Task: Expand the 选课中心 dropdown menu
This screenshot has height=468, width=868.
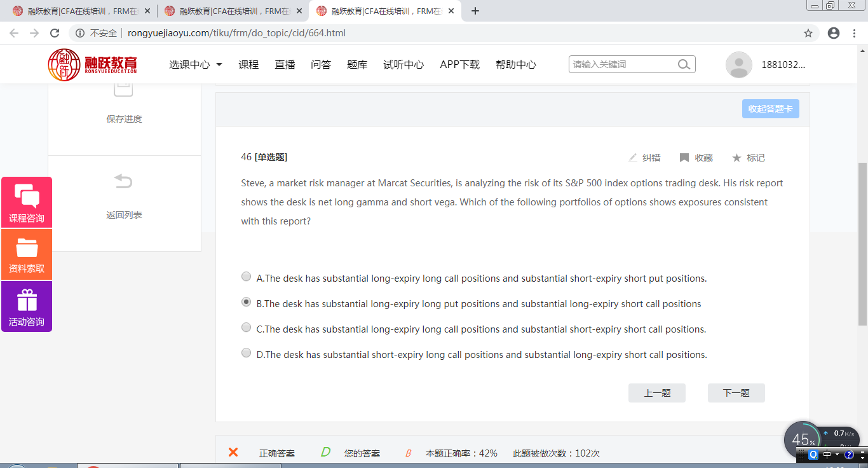Action: tap(196, 65)
